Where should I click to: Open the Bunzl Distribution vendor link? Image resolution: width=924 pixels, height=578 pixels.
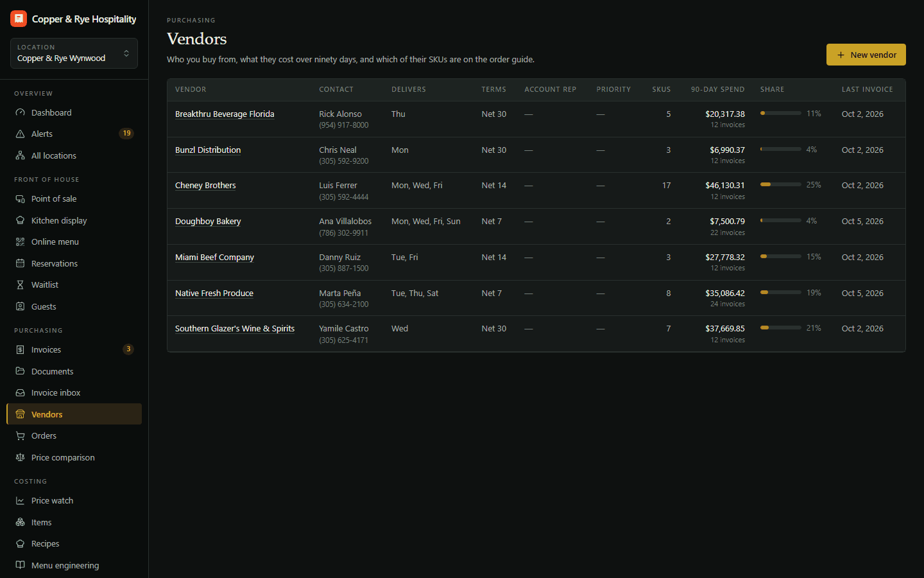pyautogui.click(x=208, y=150)
